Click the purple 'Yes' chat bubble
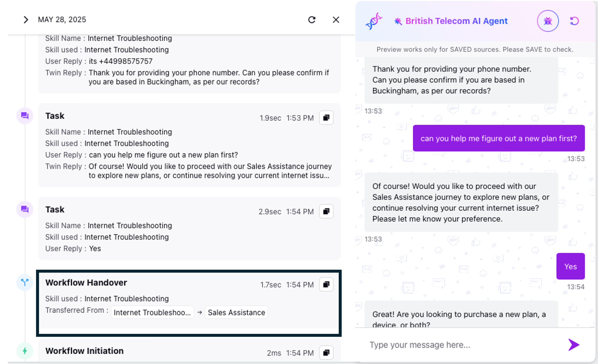 click(x=571, y=266)
